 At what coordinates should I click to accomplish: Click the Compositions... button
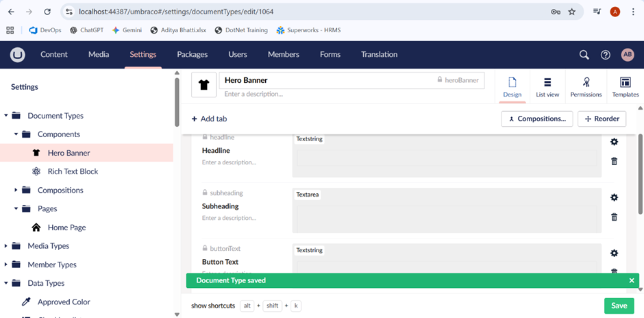tap(536, 119)
